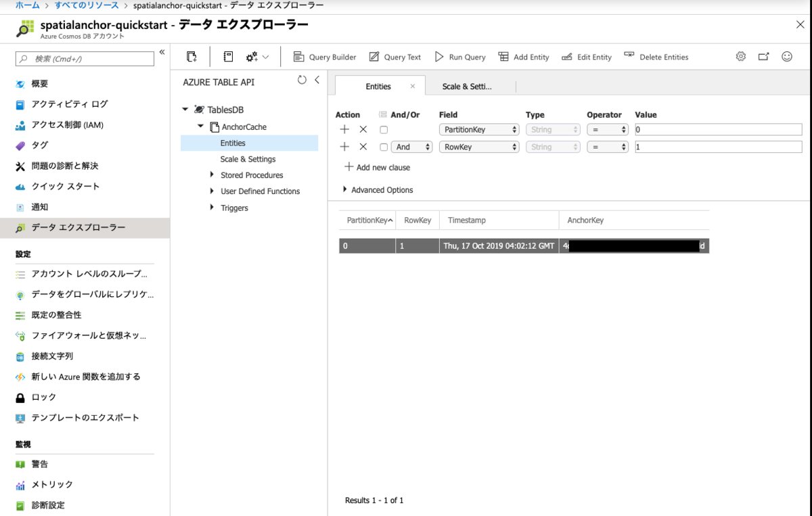Open Data Explorer in full screen window
This screenshot has height=516, width=812.
coord(763,57)
